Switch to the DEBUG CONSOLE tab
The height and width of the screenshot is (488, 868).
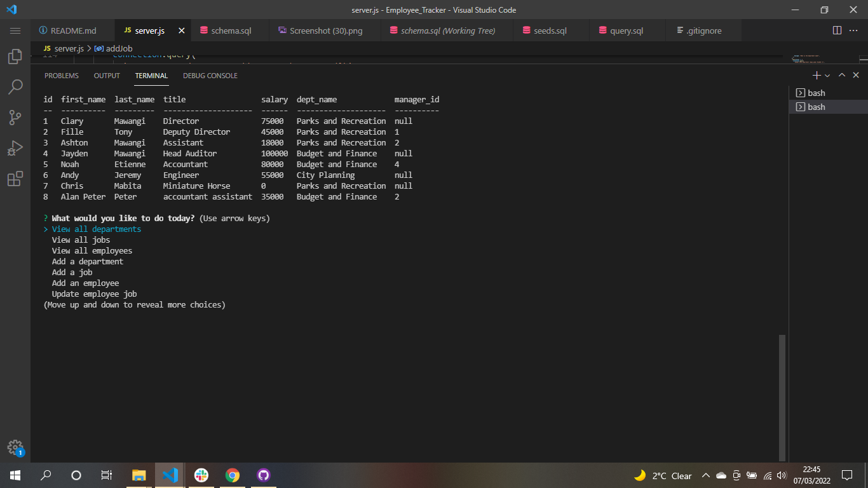[210, 76]
